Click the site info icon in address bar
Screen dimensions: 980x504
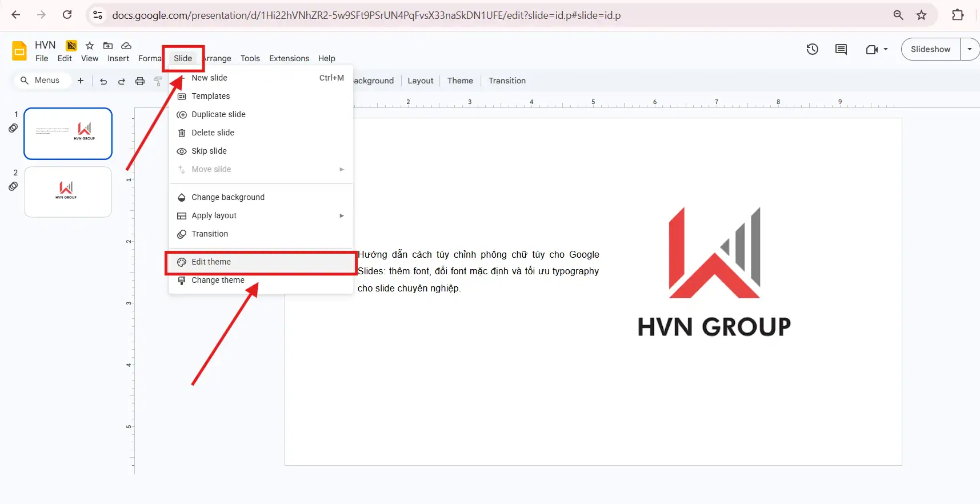(x=98, y=15)
